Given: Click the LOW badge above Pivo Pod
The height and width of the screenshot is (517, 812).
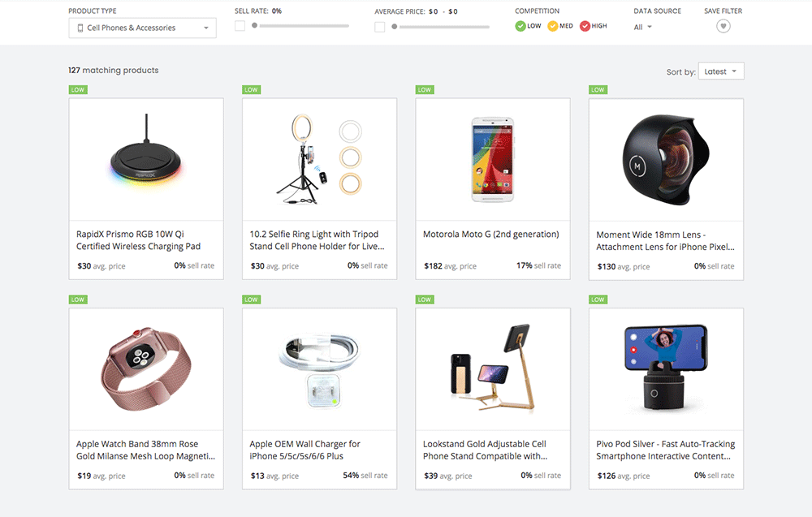Looking at the screenshot, I should click(x=598, y=299).
